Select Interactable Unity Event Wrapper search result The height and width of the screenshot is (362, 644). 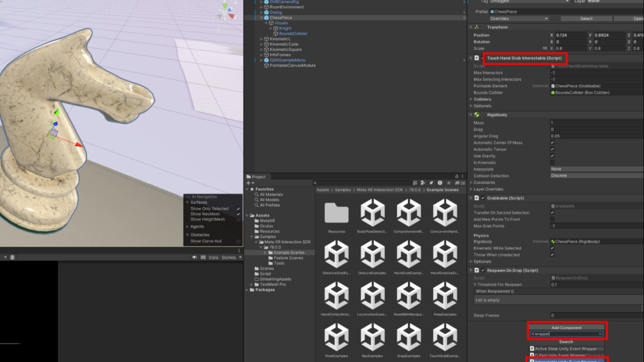pyautogui.click(x=566, y=360)
